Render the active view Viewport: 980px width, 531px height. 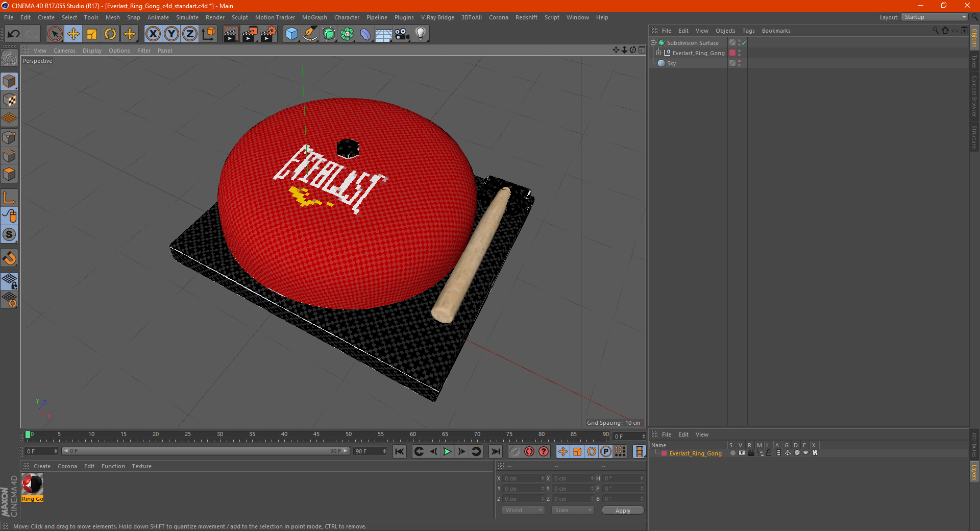coord(231,34)
